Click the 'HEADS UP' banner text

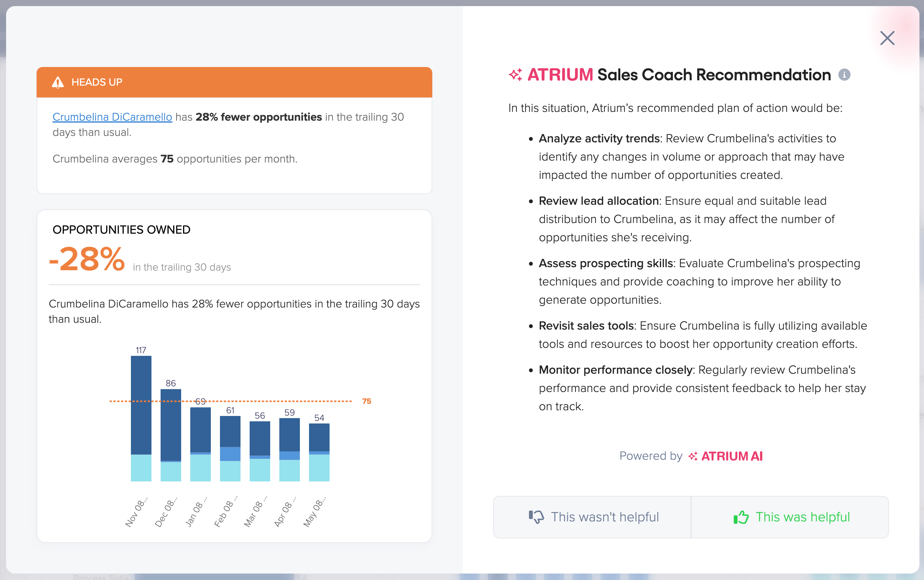(x=97, y=82)
